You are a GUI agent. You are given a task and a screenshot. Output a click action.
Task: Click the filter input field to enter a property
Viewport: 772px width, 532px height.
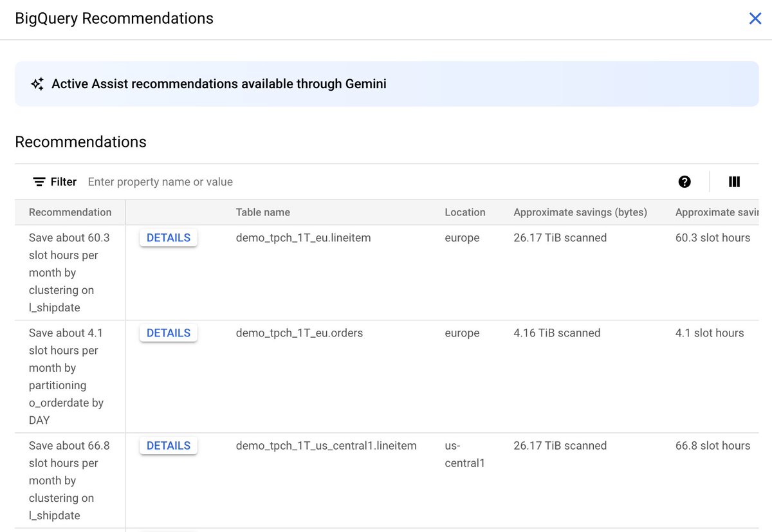pyautogui.click(x=257, y=181)
